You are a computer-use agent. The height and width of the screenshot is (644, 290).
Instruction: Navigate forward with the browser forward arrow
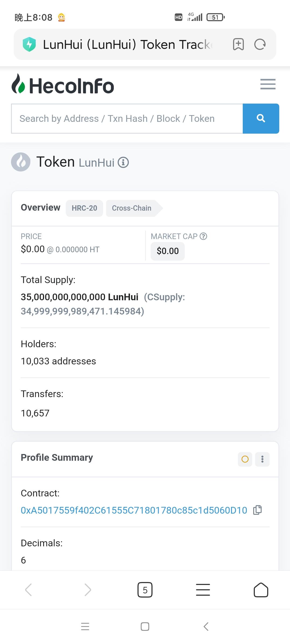(x=88, y=590)
